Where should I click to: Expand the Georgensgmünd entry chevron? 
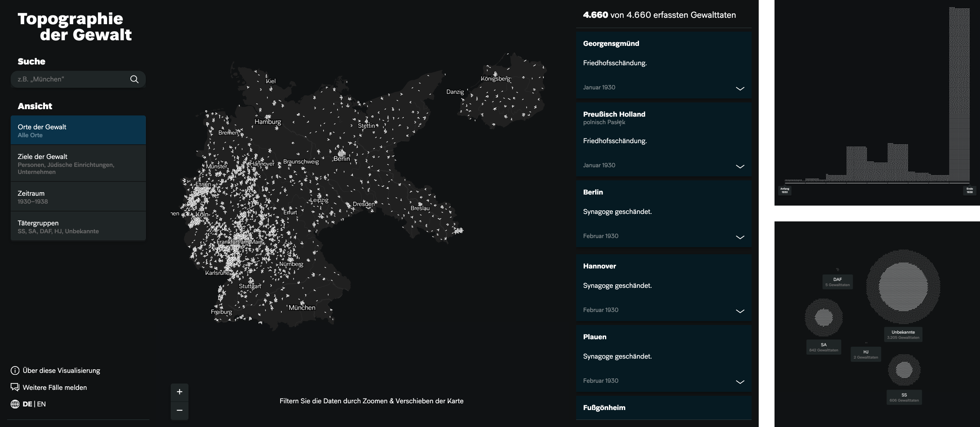(x=740, y=88)
